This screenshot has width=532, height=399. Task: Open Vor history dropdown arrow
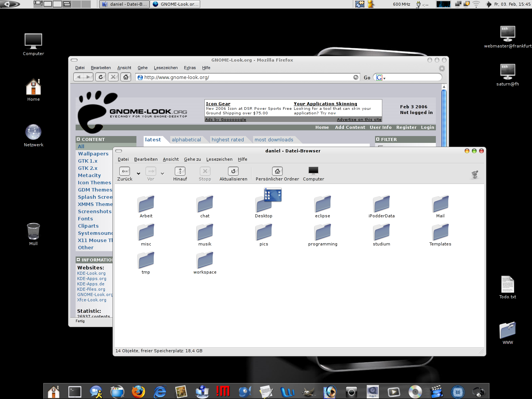coord(162,173)
